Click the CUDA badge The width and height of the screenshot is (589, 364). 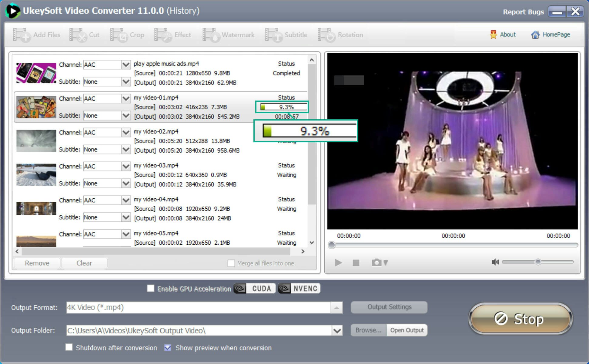click(255, 288)
